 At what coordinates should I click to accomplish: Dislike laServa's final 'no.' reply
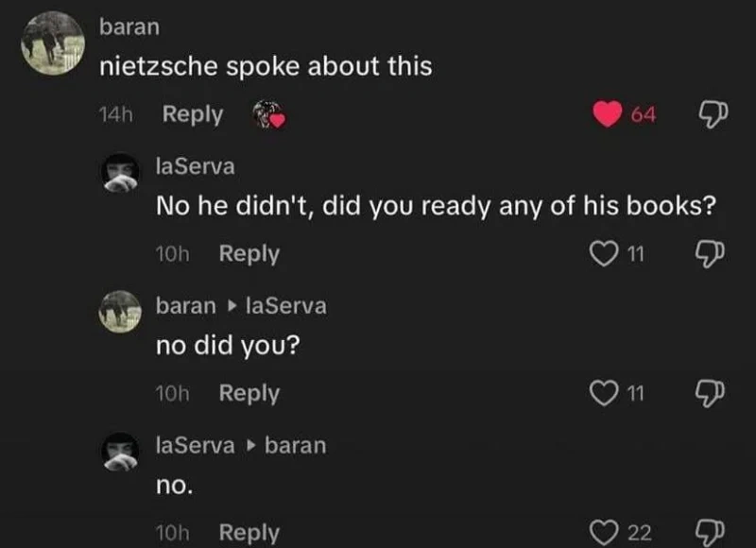[x=709, y=533]
